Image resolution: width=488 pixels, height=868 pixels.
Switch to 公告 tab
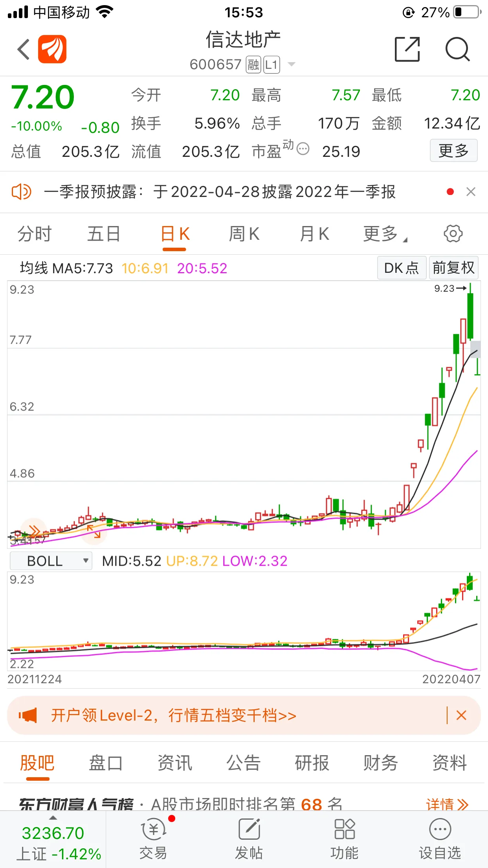click(243, 763)
